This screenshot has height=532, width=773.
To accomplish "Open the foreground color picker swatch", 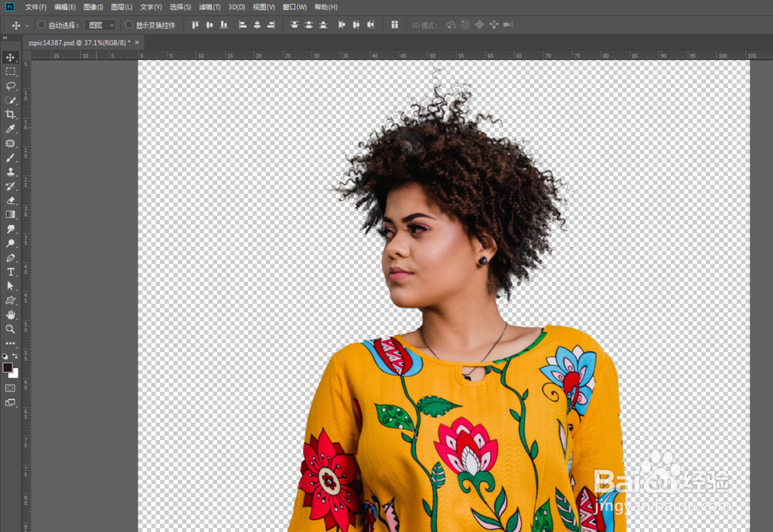I will tap(8, 368).
